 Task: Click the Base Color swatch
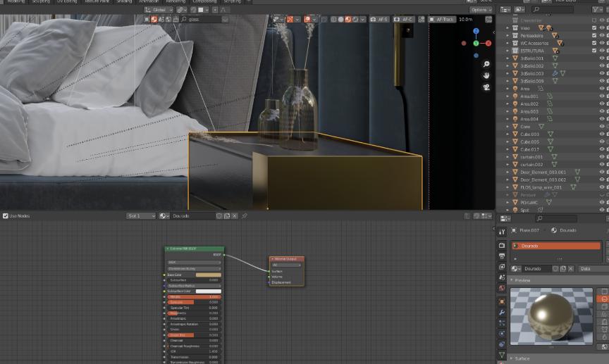click(208, 275)
